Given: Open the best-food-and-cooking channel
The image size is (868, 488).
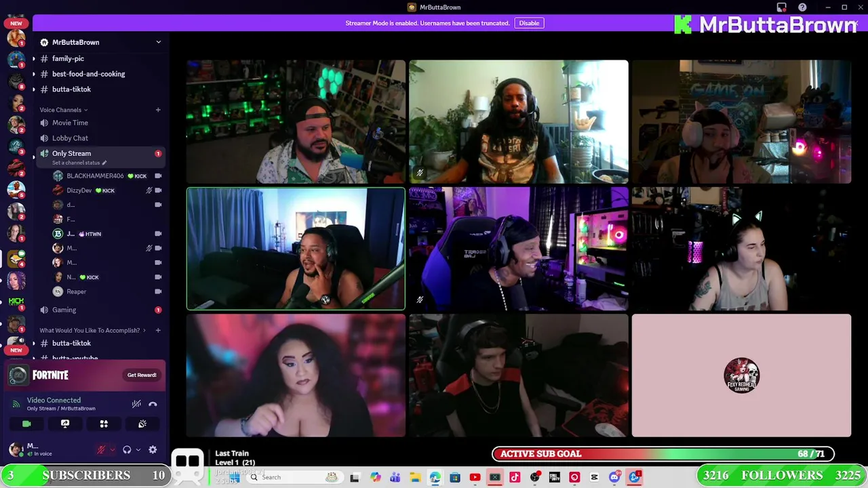Looking at the screenshot, I should [100, 74].
